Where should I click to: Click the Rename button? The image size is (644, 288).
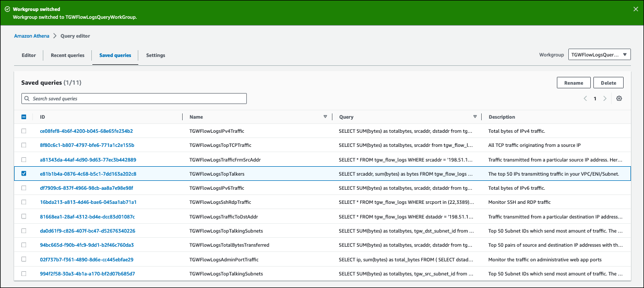pos(574,83)
